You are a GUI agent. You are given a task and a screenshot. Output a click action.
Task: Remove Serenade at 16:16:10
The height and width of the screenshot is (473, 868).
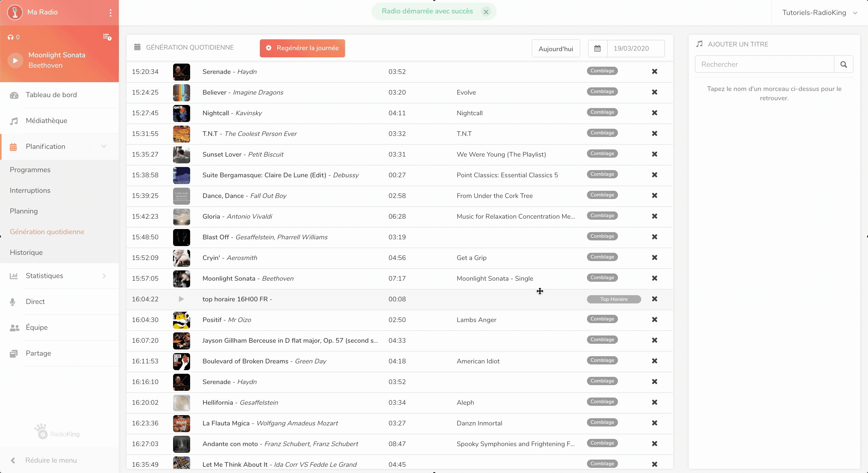(x=654, y=382)
